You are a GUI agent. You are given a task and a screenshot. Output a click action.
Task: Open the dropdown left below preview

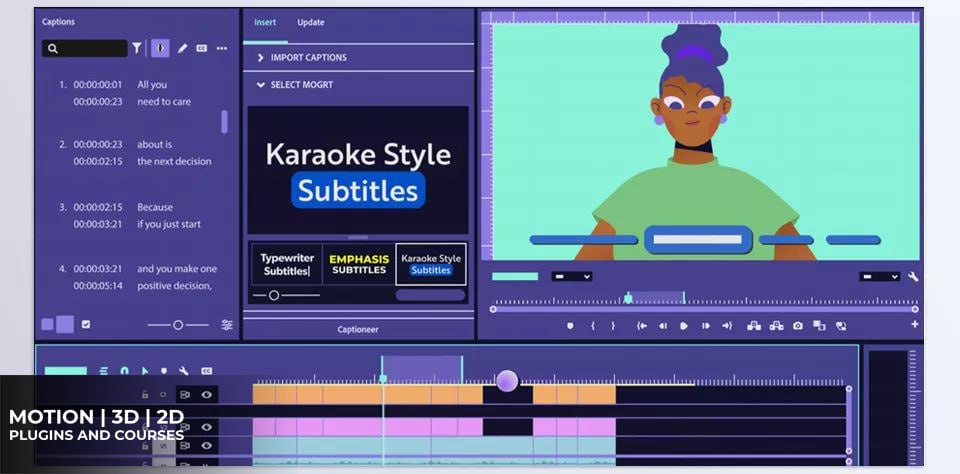pos(572,276)
